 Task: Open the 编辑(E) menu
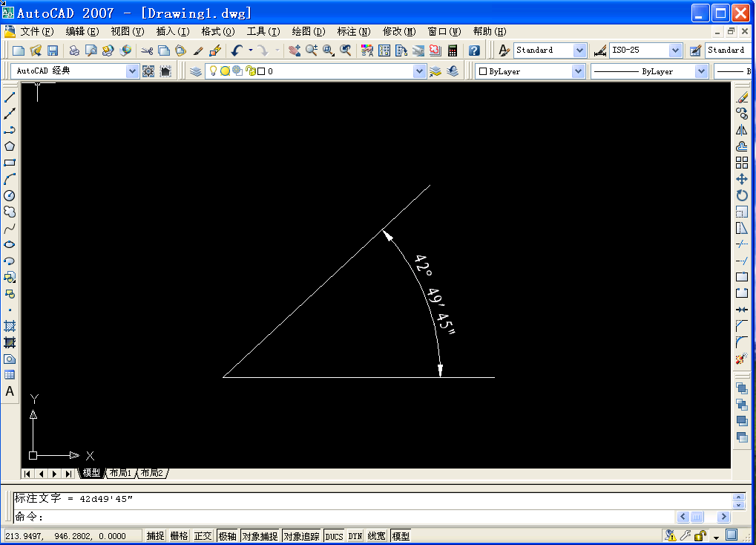(82, 32)
